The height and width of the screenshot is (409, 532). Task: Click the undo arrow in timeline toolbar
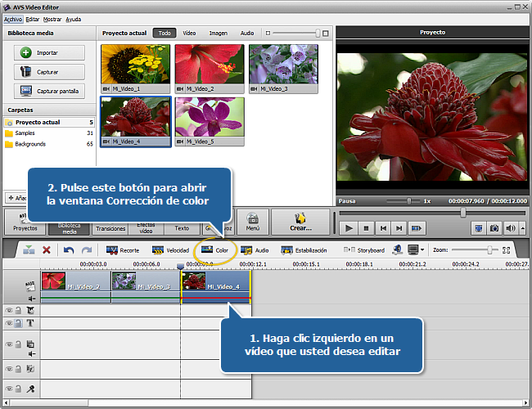click(x=68, y=249)
